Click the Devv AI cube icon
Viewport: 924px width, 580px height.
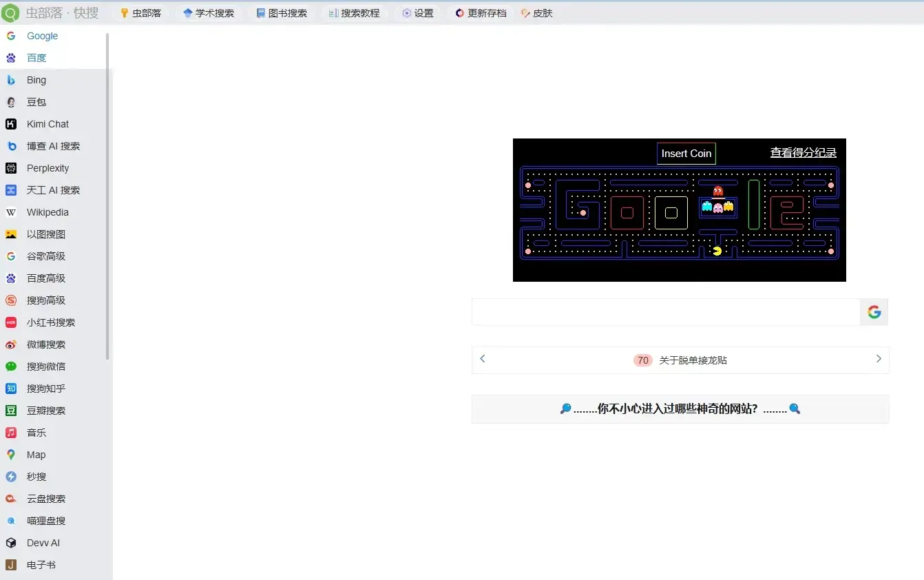(11, 543)
